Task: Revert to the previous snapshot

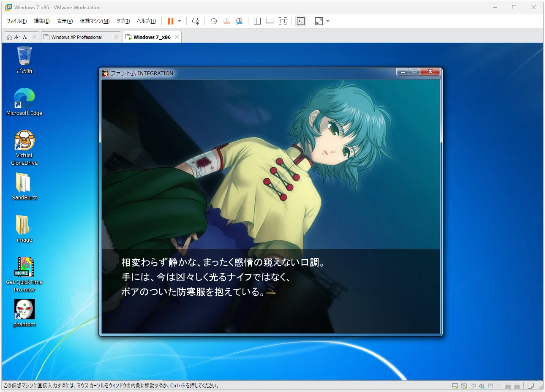Action: click(226, 21)
